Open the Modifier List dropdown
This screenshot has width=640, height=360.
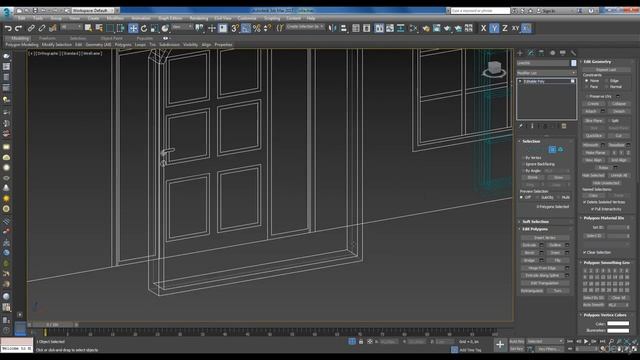[547, 73]
